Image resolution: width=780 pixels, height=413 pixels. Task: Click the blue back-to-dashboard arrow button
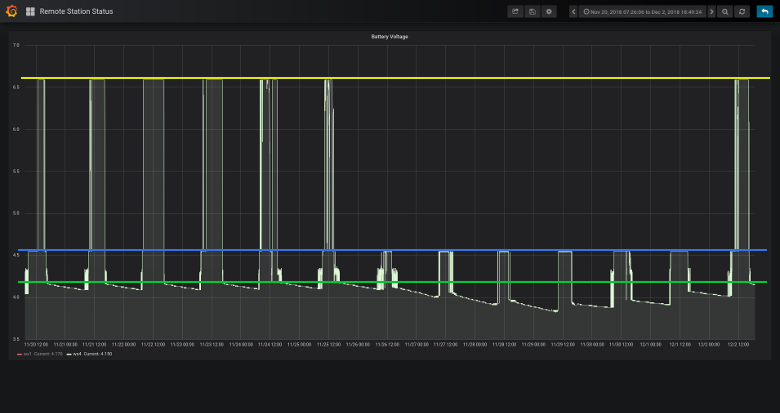[x=765, y=11]
